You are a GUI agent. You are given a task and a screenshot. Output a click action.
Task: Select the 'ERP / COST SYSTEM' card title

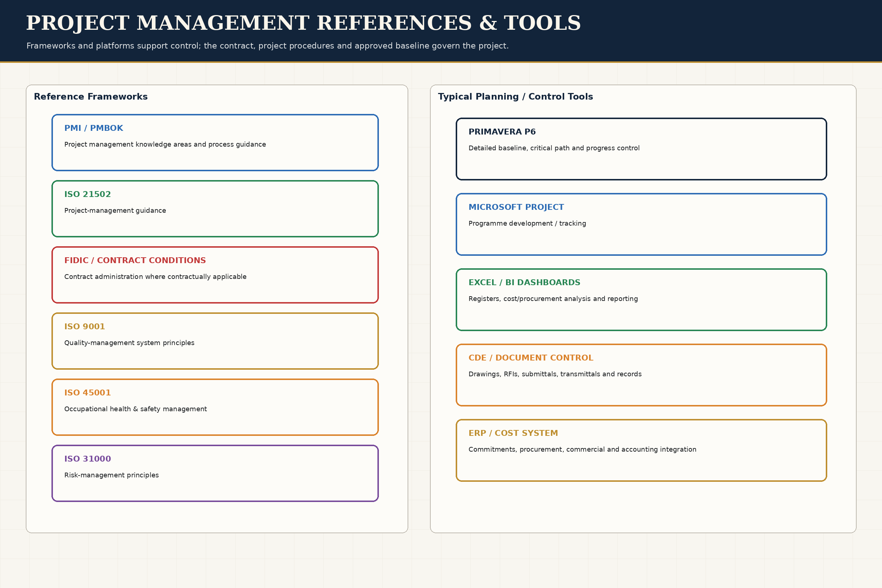coord(513,433)
